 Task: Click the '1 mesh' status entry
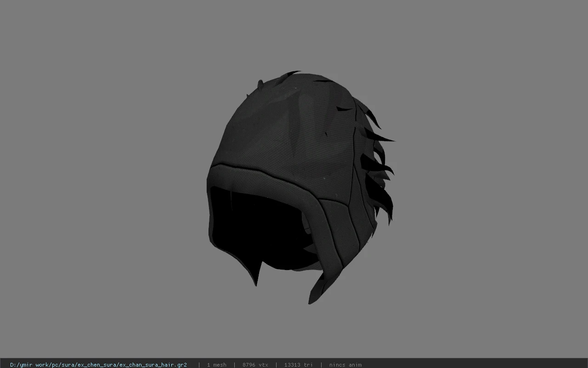[216, 365]
